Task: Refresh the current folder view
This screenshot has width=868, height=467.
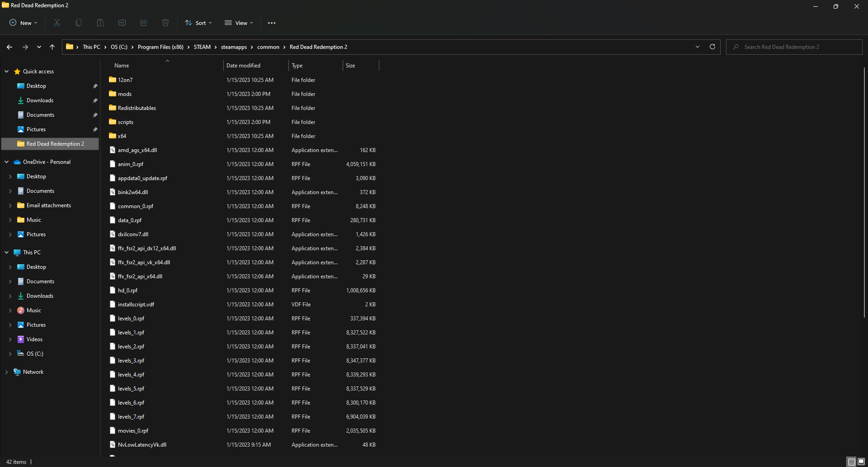Action: point(712,47)
